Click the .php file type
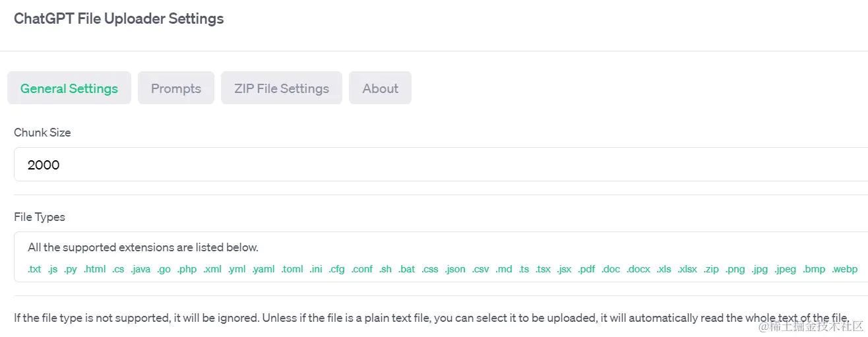The height and width of the screenshot is (337, 868). [187, 269]
